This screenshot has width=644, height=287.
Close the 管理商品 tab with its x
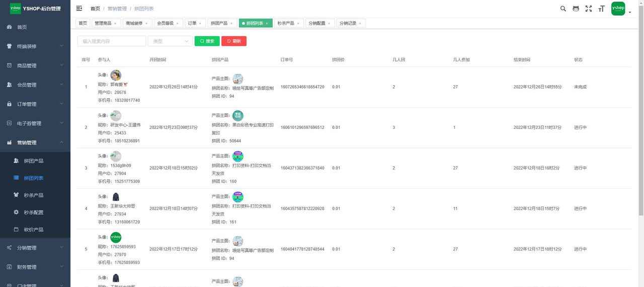point(115,23)
